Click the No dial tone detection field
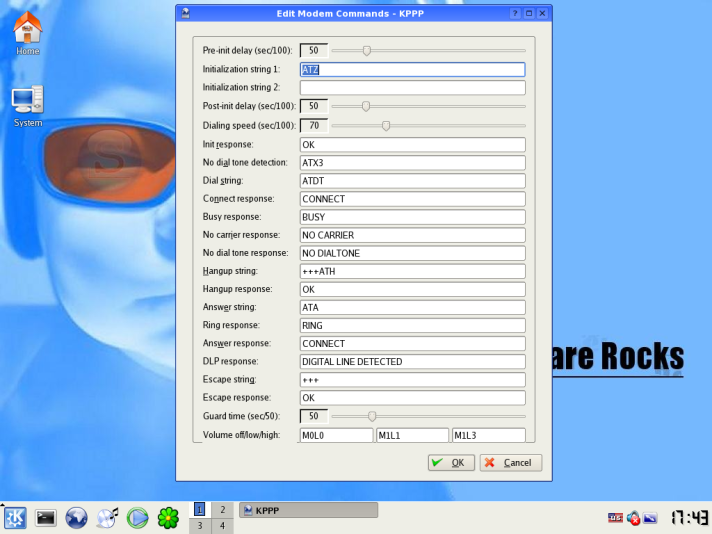The height and width of the screenshot is (534, 712). point(412,163)
